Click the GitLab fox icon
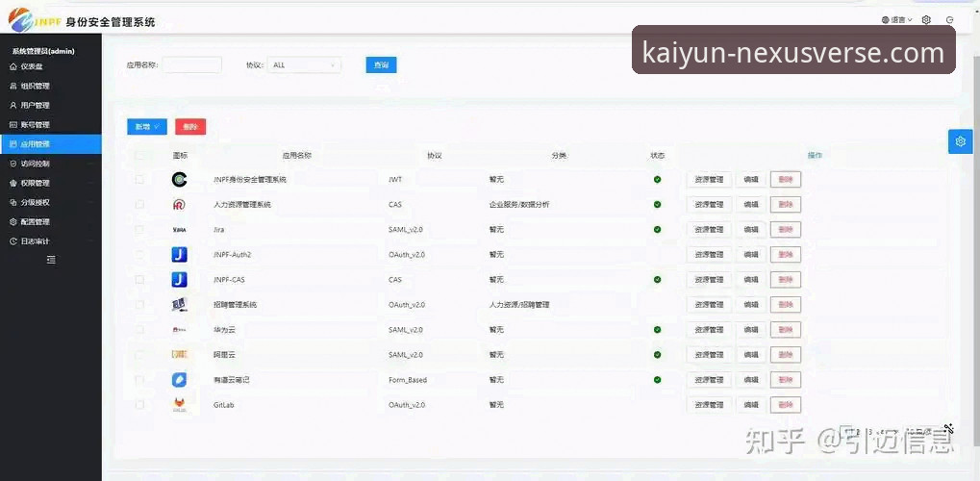Viewport: 980px width, 481px height. pos(180,405)
